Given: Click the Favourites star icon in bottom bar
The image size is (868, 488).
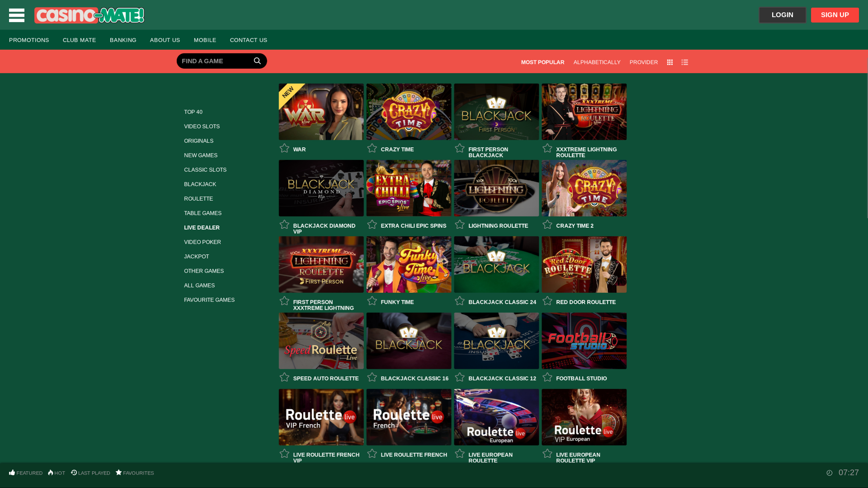Looking at the screenshot, I should coord(118,473).
